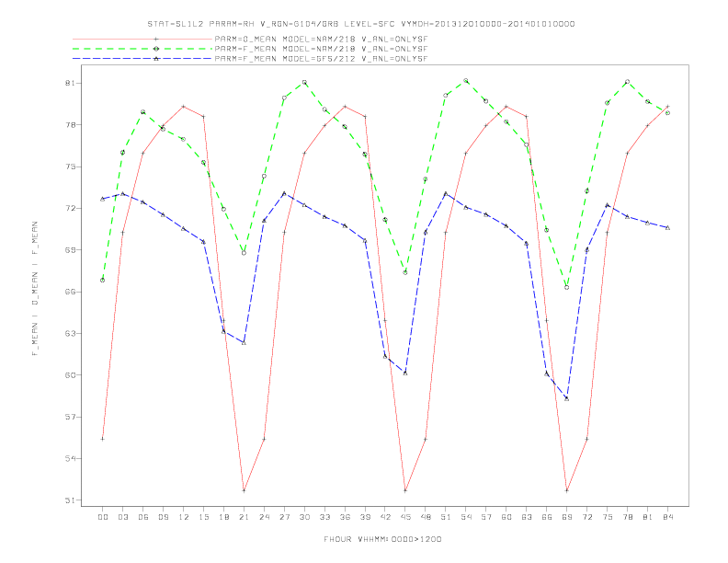Click the red plus data point at hour 00

[x=103, y=439]
